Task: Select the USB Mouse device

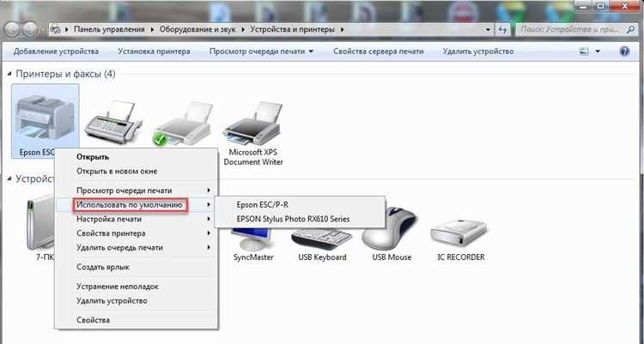Action: 392,232
